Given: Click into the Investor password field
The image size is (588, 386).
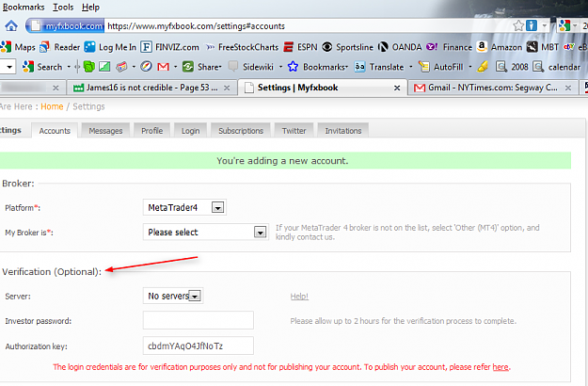Looking at the screenshot, I should tap(198, 320).
